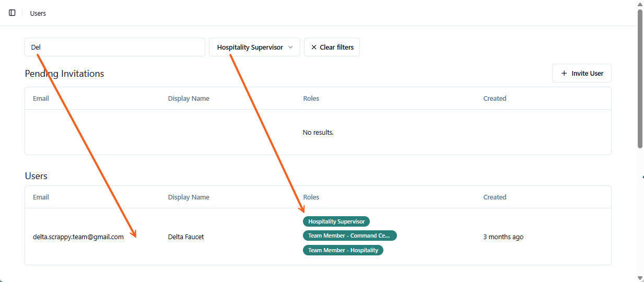Screen dimensions: 644x282
Task: Click the plus icon on Invite User
Action: pos(564,74)
